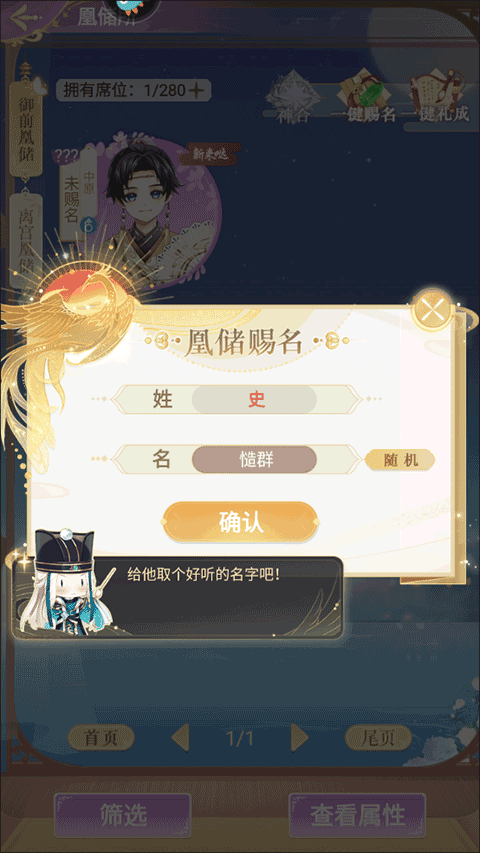The height and width of the screenshot is (853, 480).
Task: Click the back arrow icon at top
Action: [20, 19]
